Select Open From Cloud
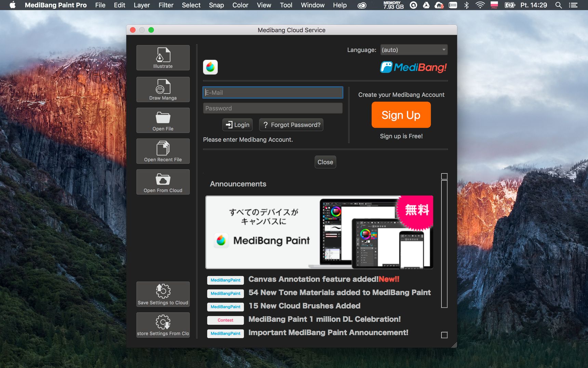Screen dimensions: 588x368 (163, 182)
